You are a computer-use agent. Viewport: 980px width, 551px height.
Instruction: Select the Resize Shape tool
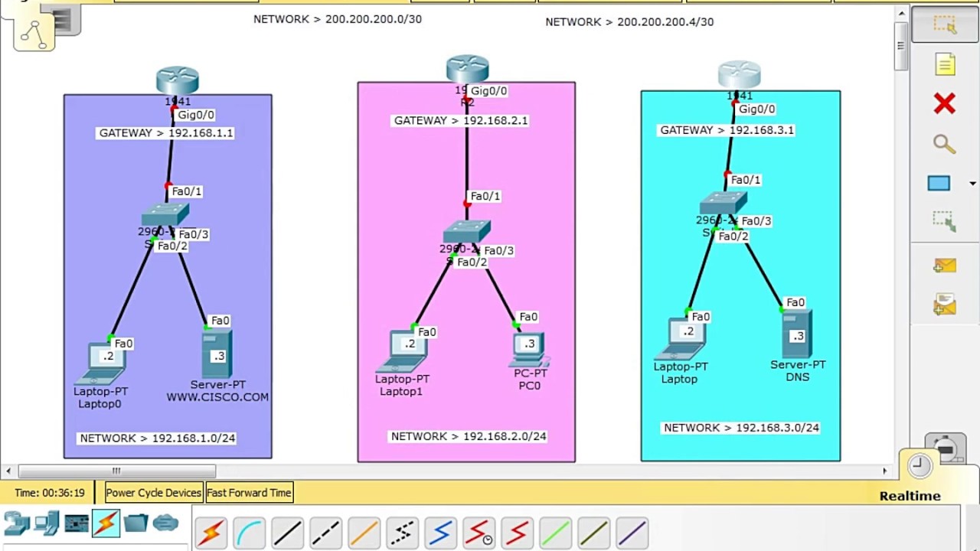tap(945, 222)
